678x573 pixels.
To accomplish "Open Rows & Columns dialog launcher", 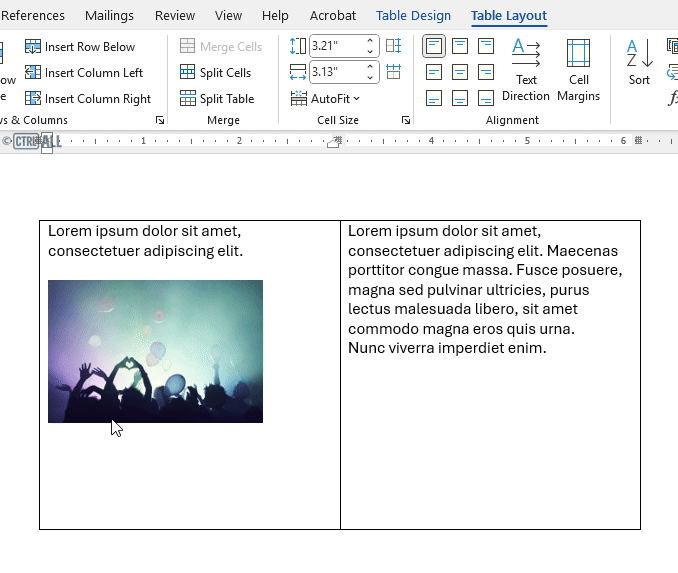I will click(160, 120).
